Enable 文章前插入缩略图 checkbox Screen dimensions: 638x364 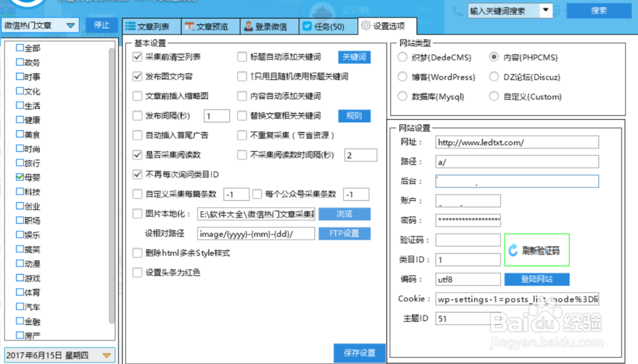pyautogui.click(x=138, y=96)
